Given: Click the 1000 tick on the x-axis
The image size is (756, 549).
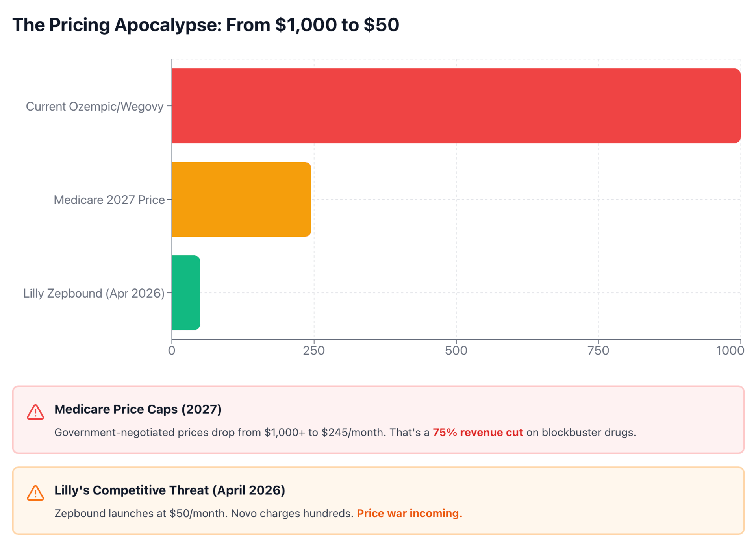Looking at the screenshot, I should click(x=730, y=350).
